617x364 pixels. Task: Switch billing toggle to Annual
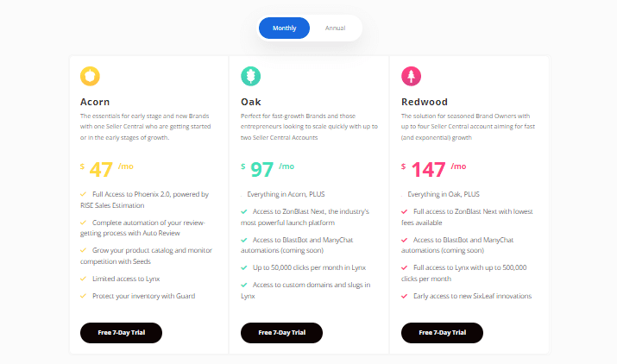(x=336, y=28)
